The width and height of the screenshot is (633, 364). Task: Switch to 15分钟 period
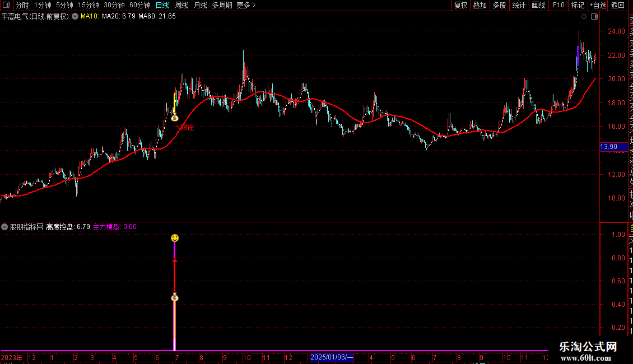89,5
